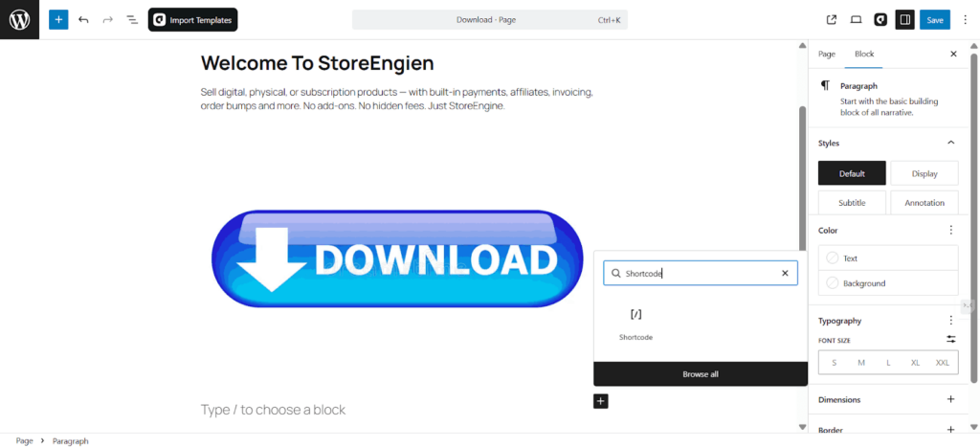This screenshot has height=448, width=980.
Task: Set font size to M
Action: [861, 363]
